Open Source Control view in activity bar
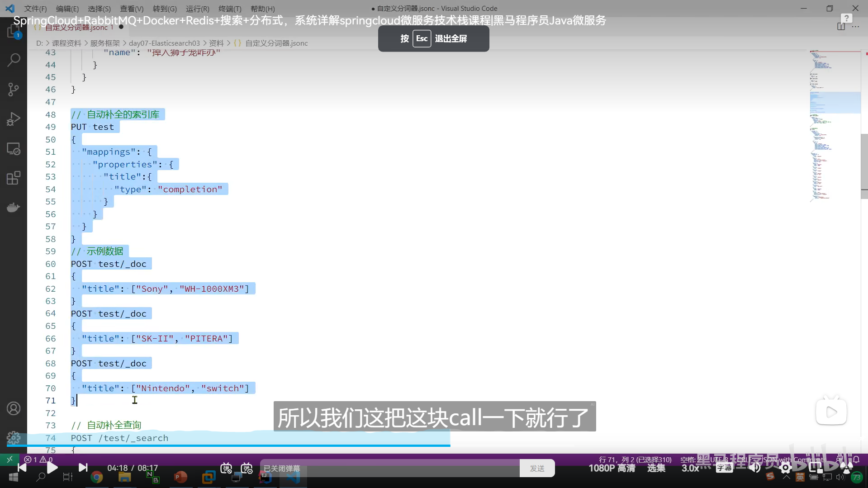 tap(14, 89)
